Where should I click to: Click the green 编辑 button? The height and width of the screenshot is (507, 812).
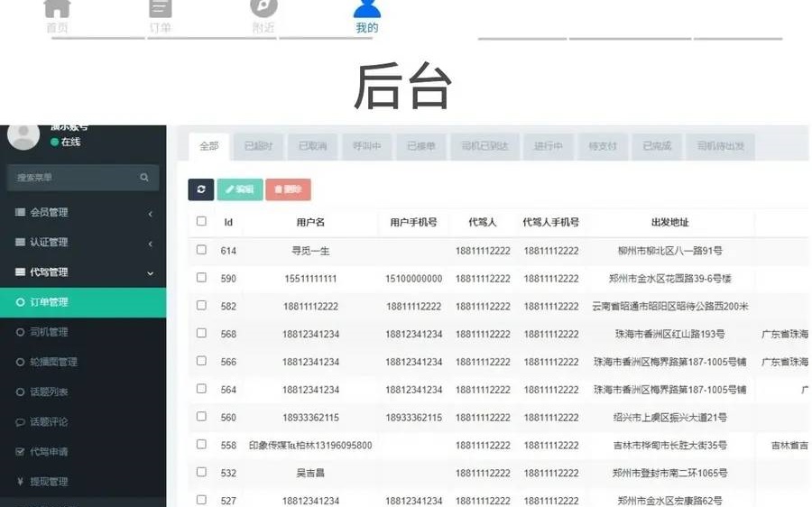tap(239, 189)
